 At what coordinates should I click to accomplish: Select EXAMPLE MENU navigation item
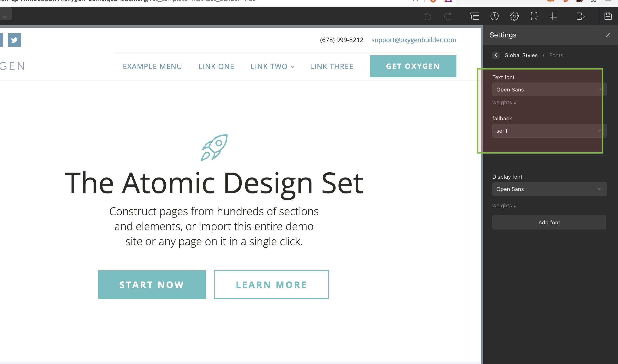pos(152,66)
